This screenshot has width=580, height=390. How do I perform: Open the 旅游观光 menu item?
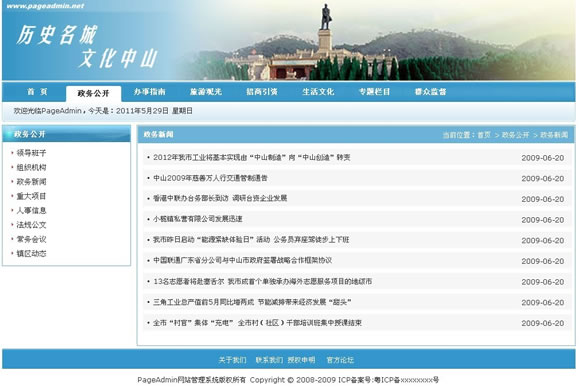(x=206, y=92)
